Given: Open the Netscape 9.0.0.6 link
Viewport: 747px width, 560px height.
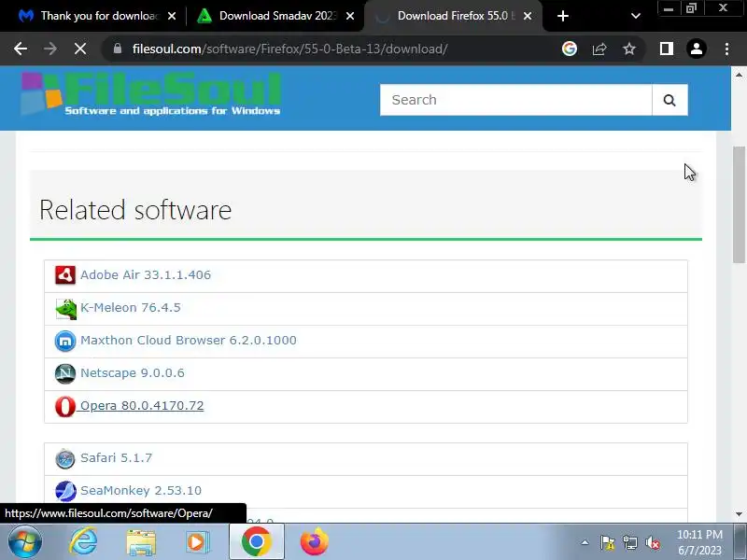Looking at the screenshot, I should (133, 372).
